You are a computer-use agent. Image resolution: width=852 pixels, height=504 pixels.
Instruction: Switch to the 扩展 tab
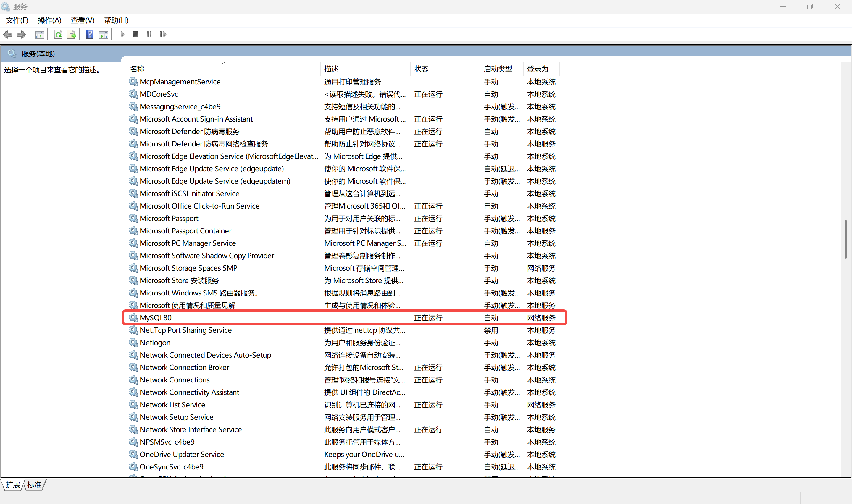[x=13, y=485]
